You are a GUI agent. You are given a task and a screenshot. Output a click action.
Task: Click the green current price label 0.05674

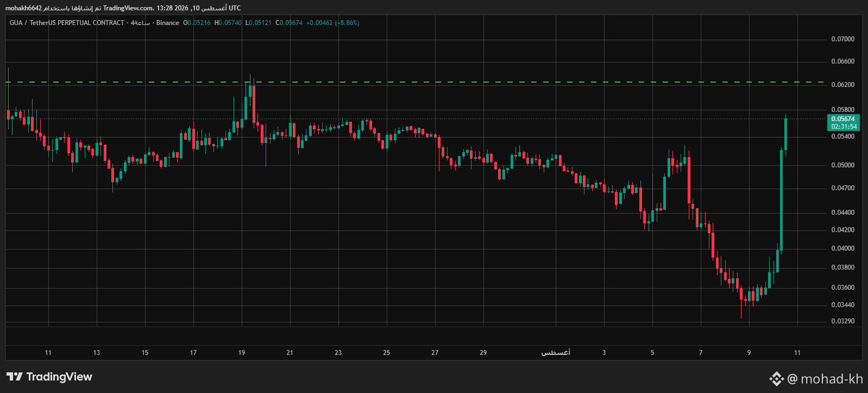tap(843, 119)
